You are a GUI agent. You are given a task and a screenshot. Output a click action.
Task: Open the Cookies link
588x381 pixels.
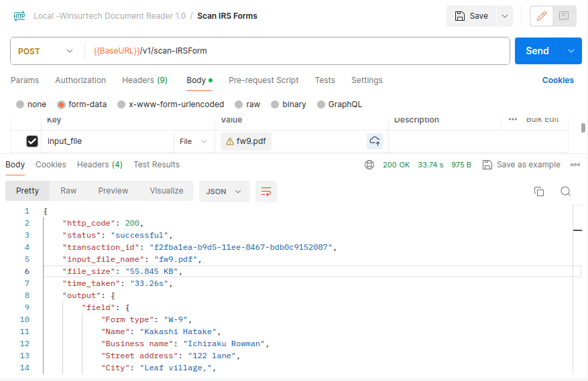point(558,80)
